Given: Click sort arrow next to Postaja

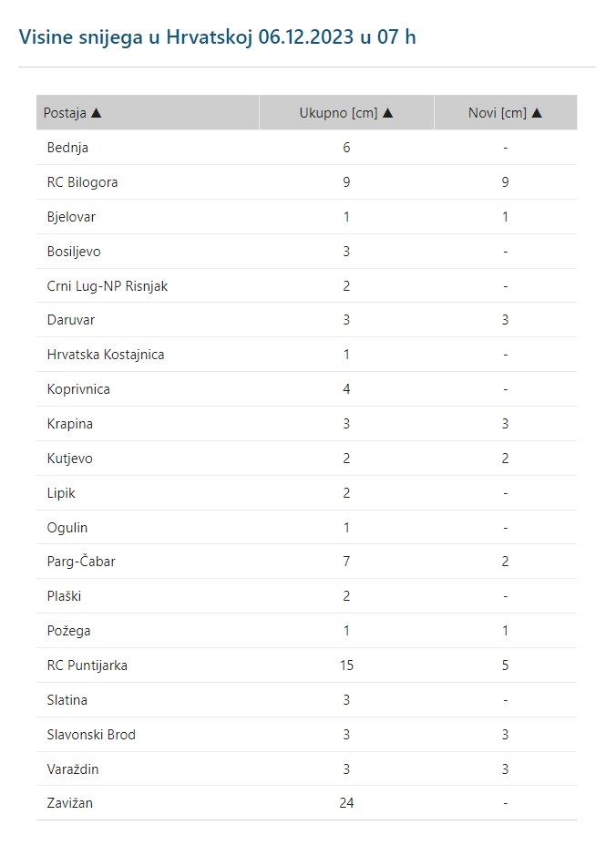Looking at the screenshot, I should (x=97, y=113).
